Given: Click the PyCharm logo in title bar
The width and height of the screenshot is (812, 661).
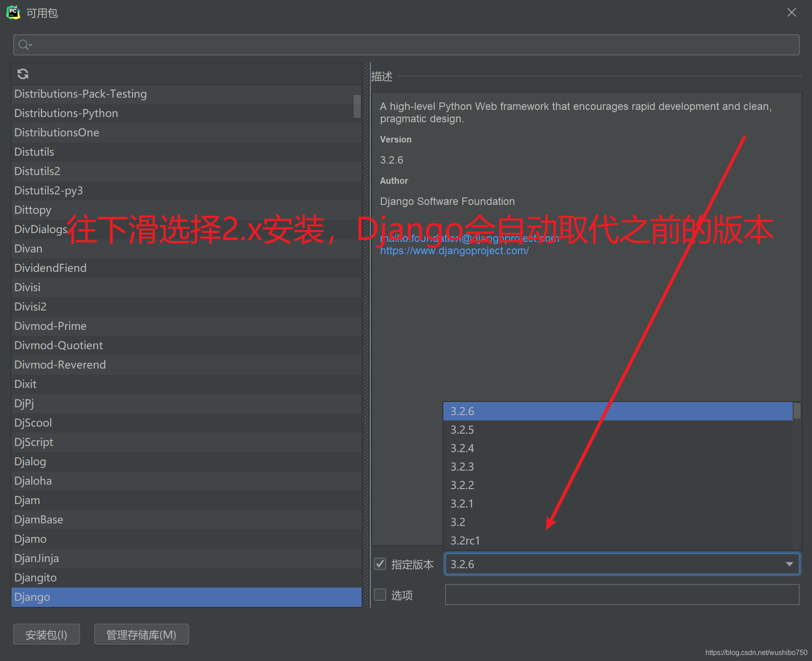Looking at the screenshot, I should 13,13.
